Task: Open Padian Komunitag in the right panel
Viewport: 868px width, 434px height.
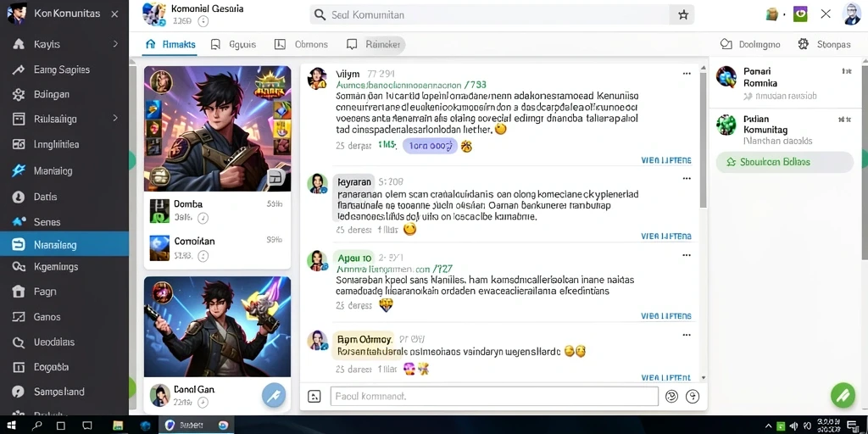Action: [785, 130]
